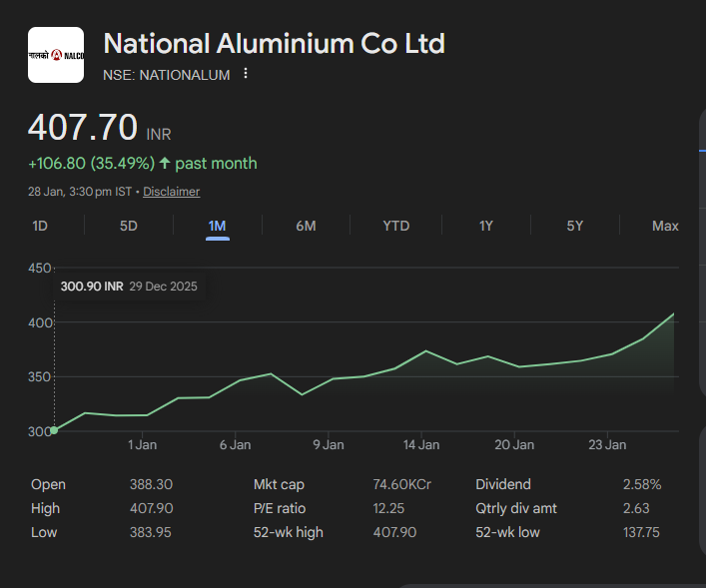The image size is (706, 588).
Task: Select the 1Y time range tab
Action: point(485,226)
